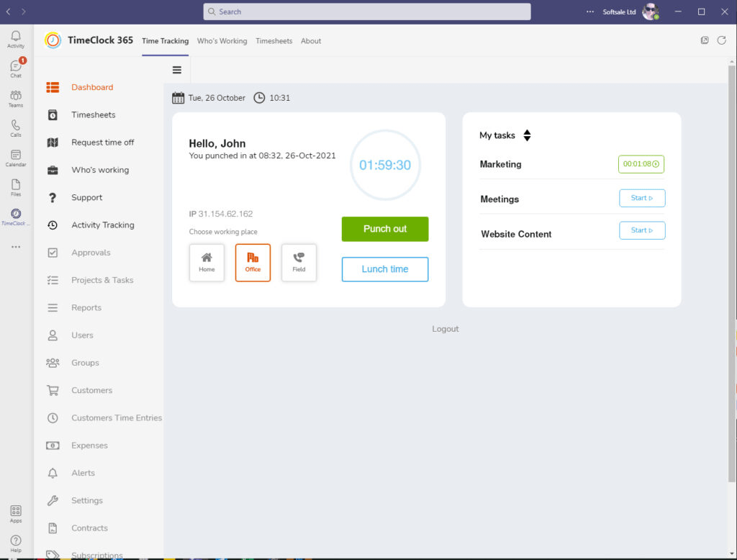Click the Logout link

point(445,329)
